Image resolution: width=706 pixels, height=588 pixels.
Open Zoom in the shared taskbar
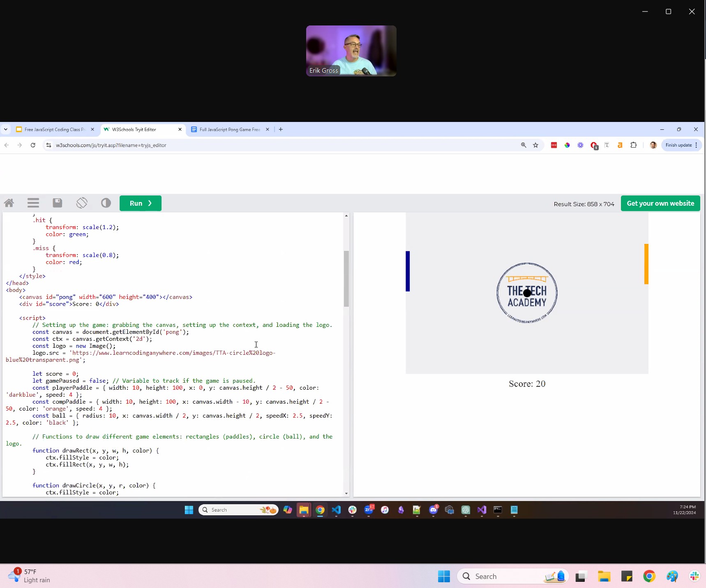point(369,510)
